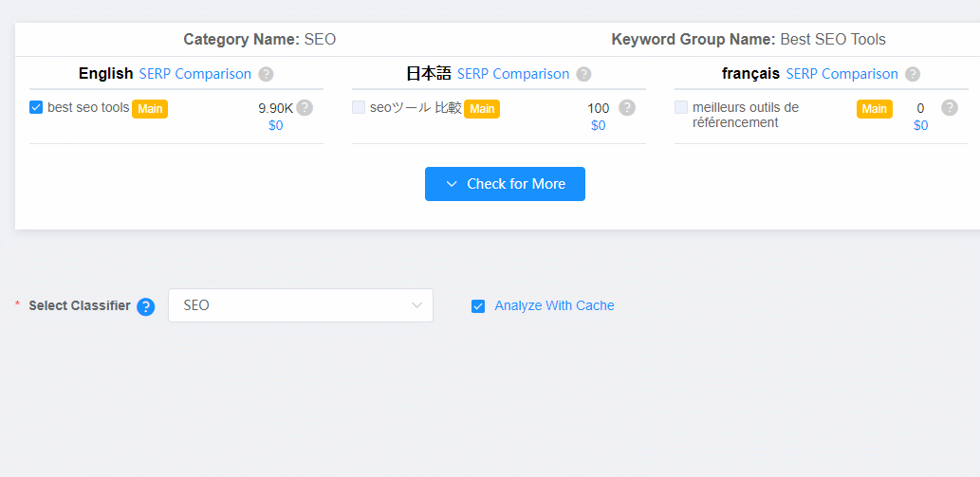Click blue help icon beside Select Classifier
Viewport: 980px width, 477px height.
146,306
